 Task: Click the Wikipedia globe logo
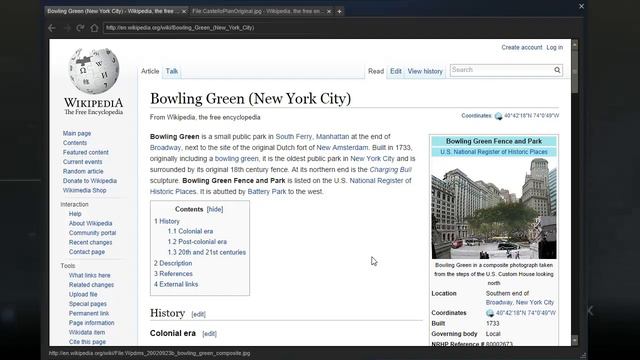click(x=94, y=71)
